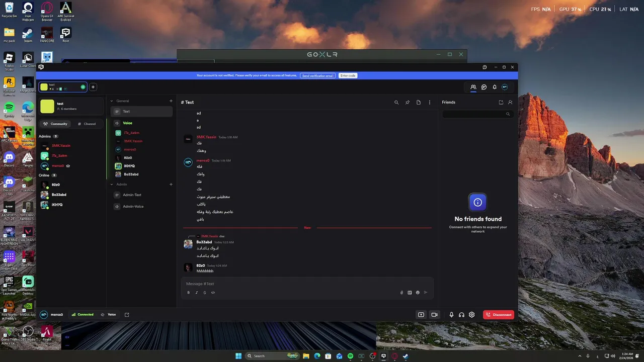
Task: Open channel search with magnifier icon
Action: [396, 102]
